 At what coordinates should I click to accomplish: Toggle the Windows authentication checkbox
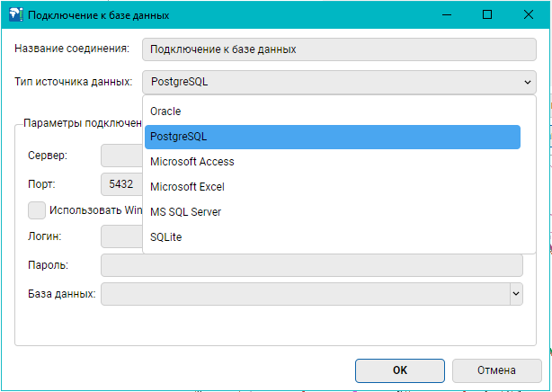click(x=37, y=210)
